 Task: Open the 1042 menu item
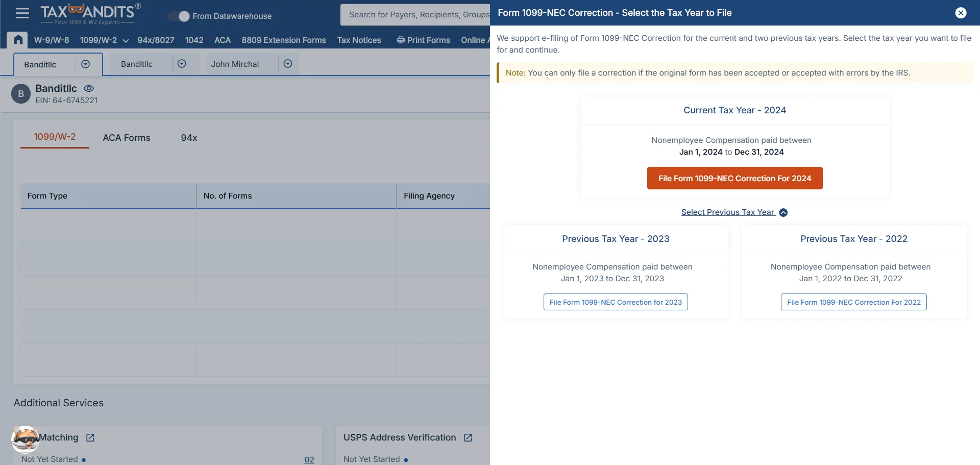pyautogui.click(x=194, y=40)
